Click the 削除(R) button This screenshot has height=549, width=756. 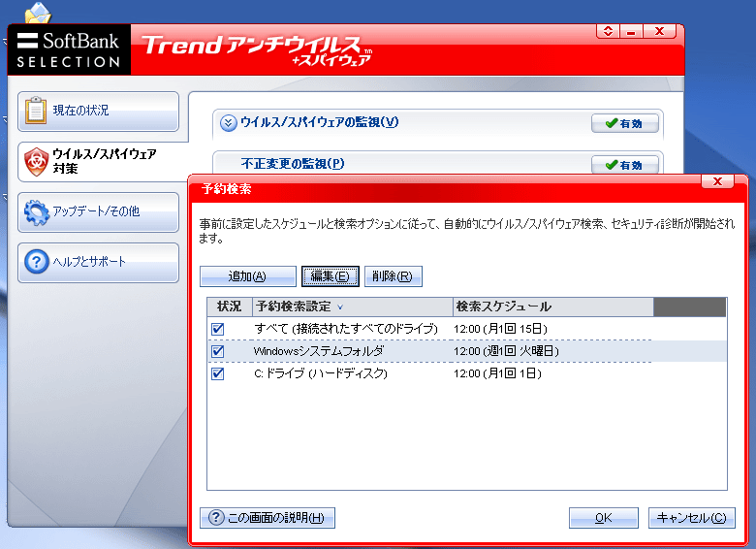click(393, 276)
